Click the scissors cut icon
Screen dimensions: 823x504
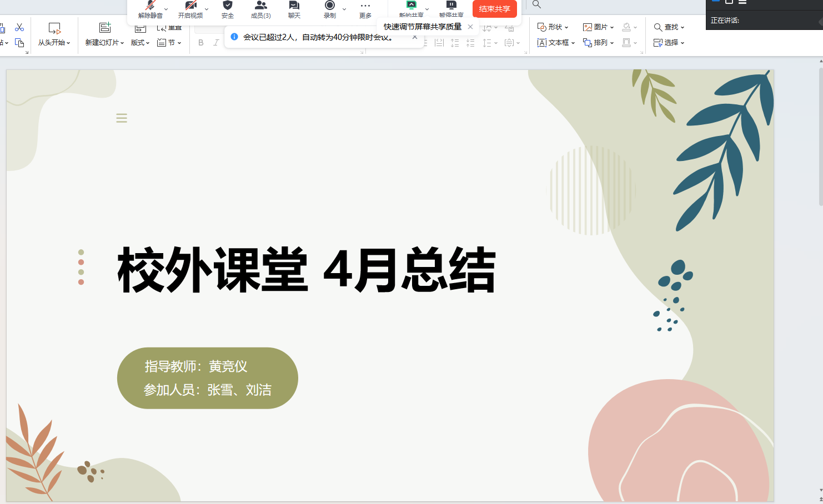point(19,27)
